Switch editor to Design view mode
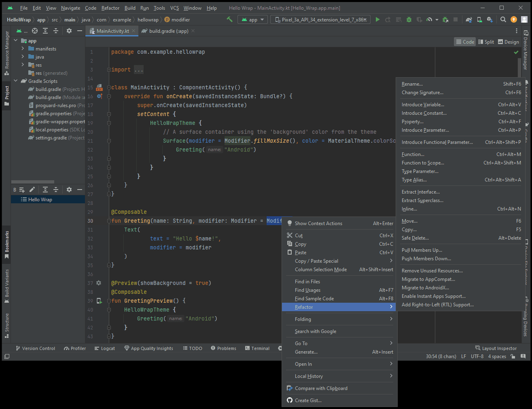Image resolution: width=532 pixels, height=409 pixels. [508, 42]
